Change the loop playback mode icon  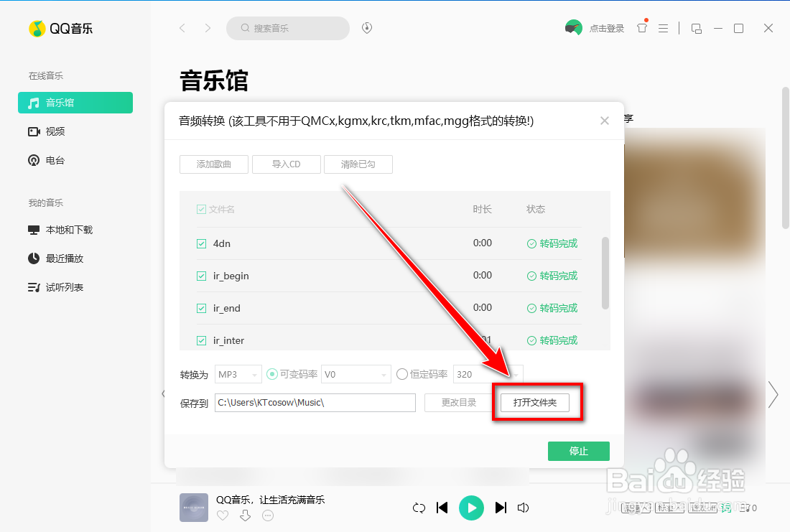click(x=419, y=508)
